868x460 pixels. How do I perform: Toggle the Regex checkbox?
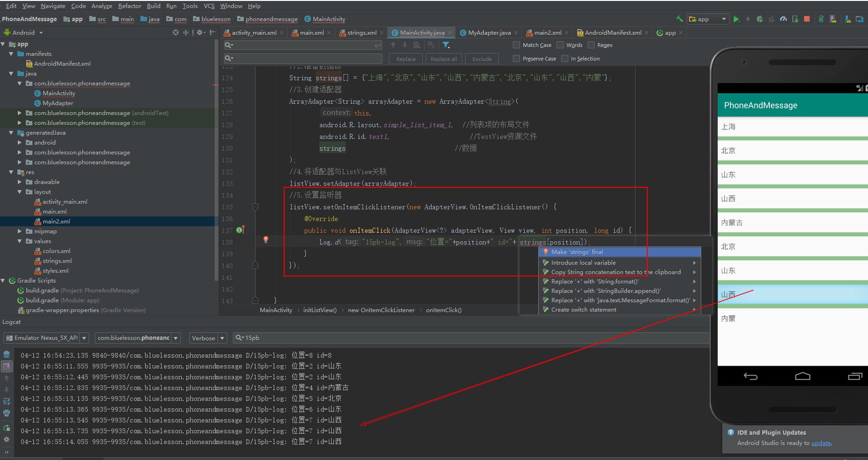point(591,45)
